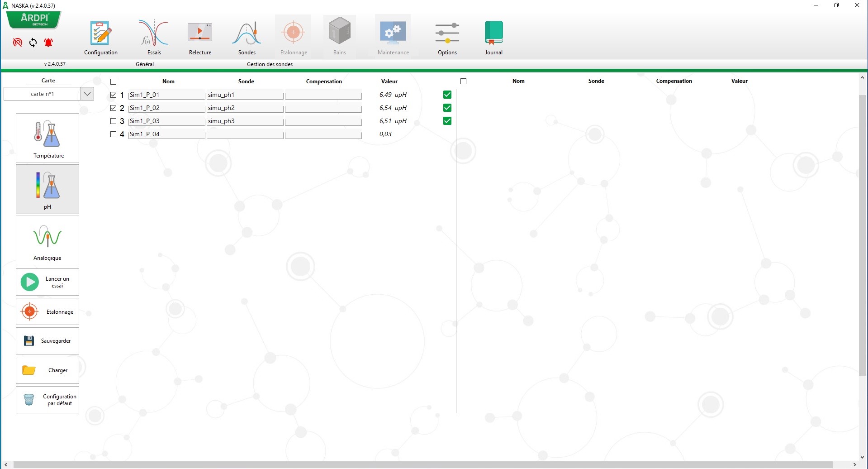Open the Options sliders icon
The height and width of the screenshot is (469, 868).
[447, 33]
